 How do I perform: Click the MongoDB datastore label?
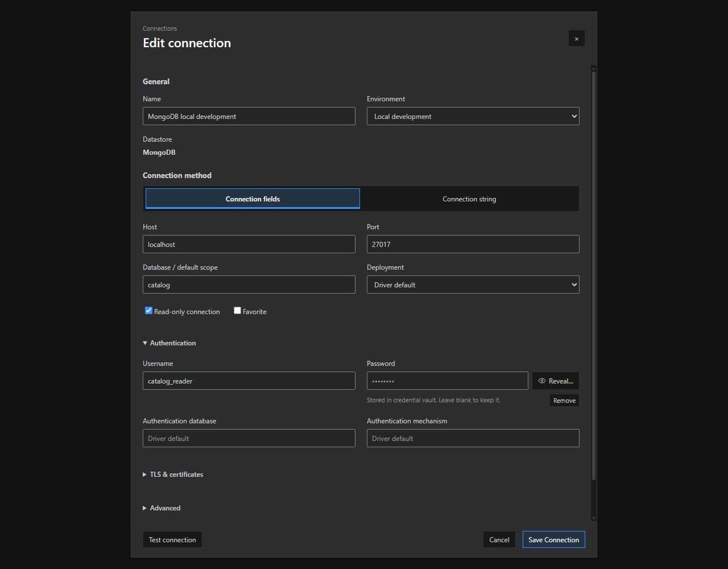coord(159,152)
